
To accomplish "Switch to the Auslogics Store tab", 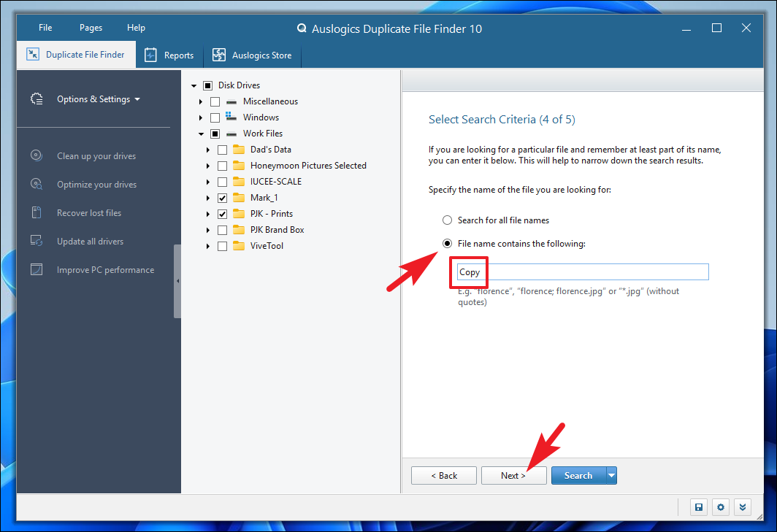I will coord(252,55).
